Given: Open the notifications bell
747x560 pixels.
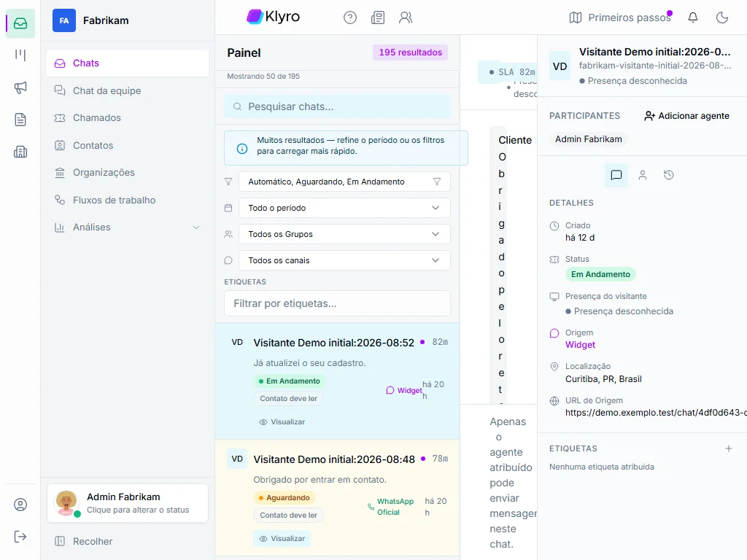Looking at the screenshot, I should pos(693,17).
